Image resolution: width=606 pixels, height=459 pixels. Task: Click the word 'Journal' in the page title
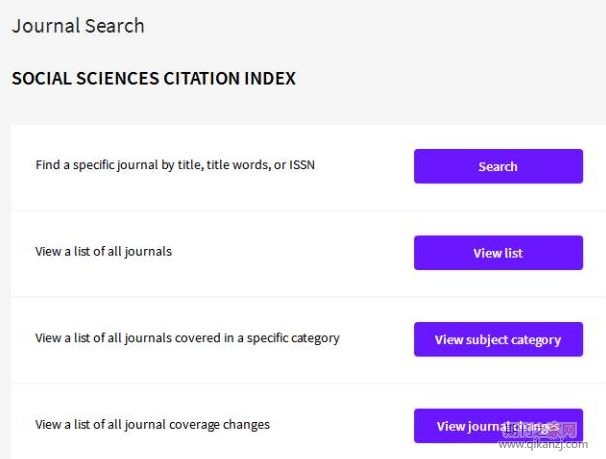point(46,26)
